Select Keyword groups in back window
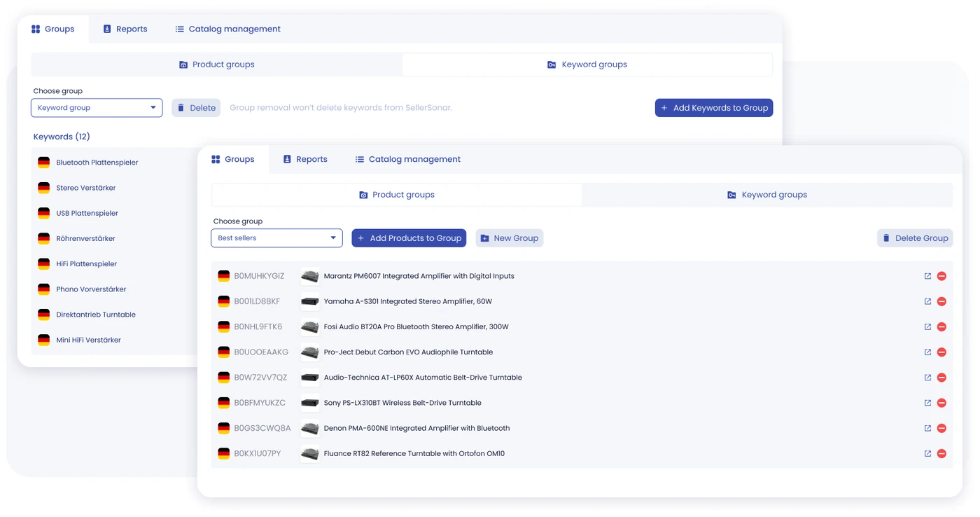 tap(587, 64)
